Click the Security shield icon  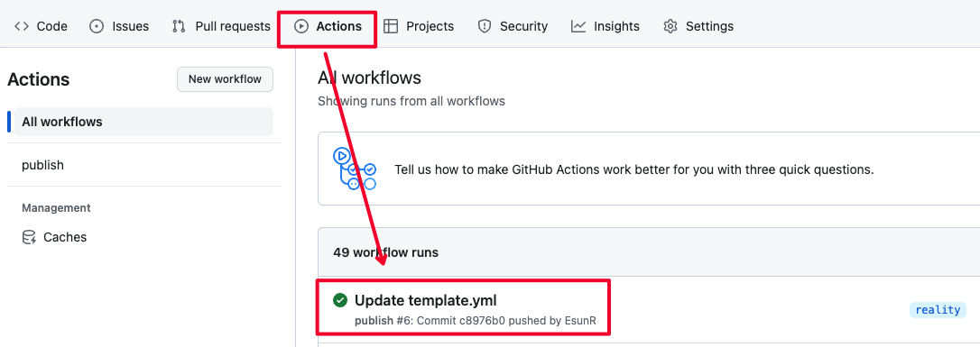click(x=485, y=26)
